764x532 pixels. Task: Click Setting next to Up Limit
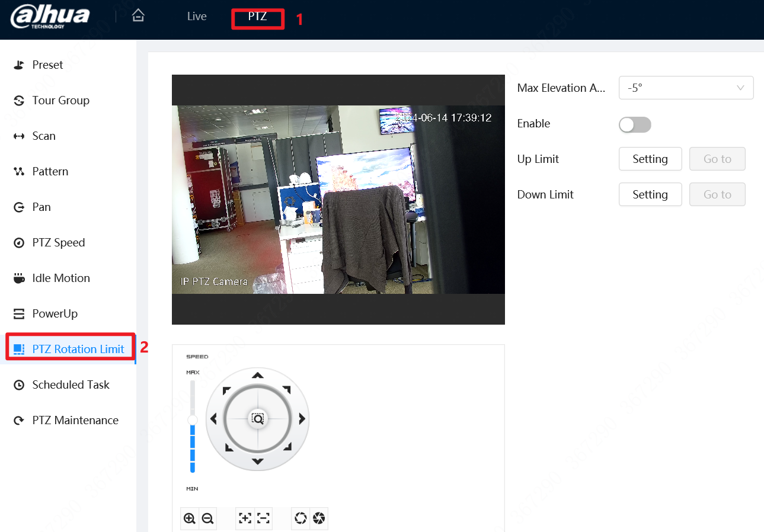[650, 159]
